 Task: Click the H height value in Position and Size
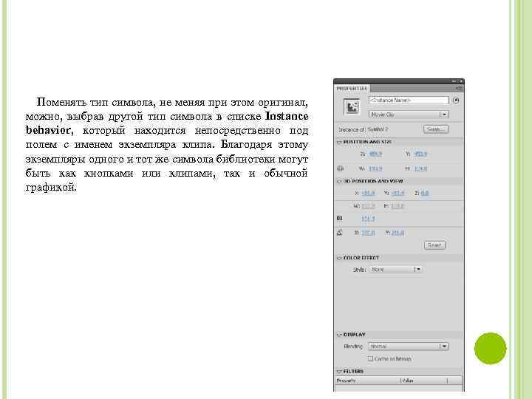[420, 168]
